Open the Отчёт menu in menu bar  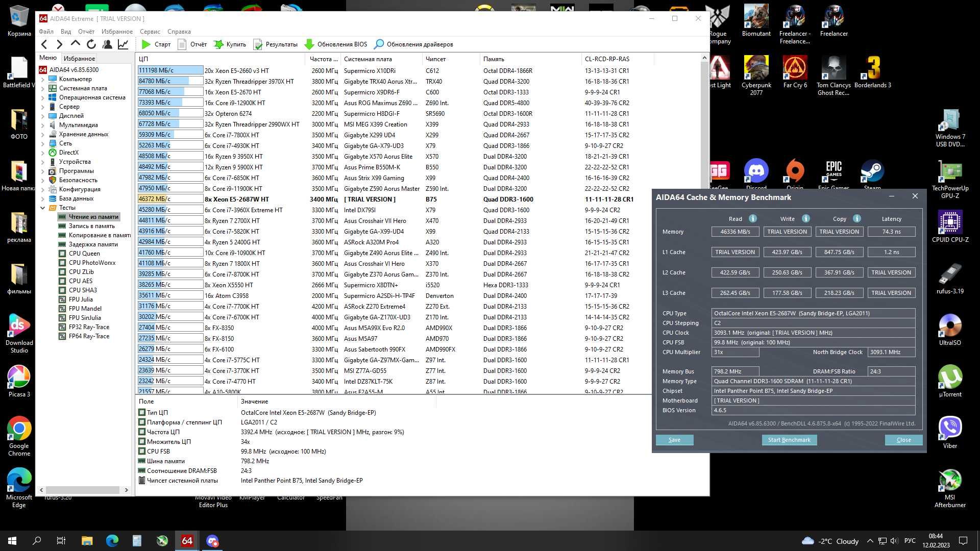[86, 32]
